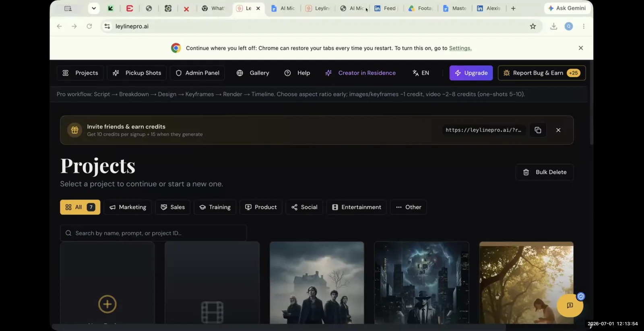Copy the invite referral link

coord(538,130)
